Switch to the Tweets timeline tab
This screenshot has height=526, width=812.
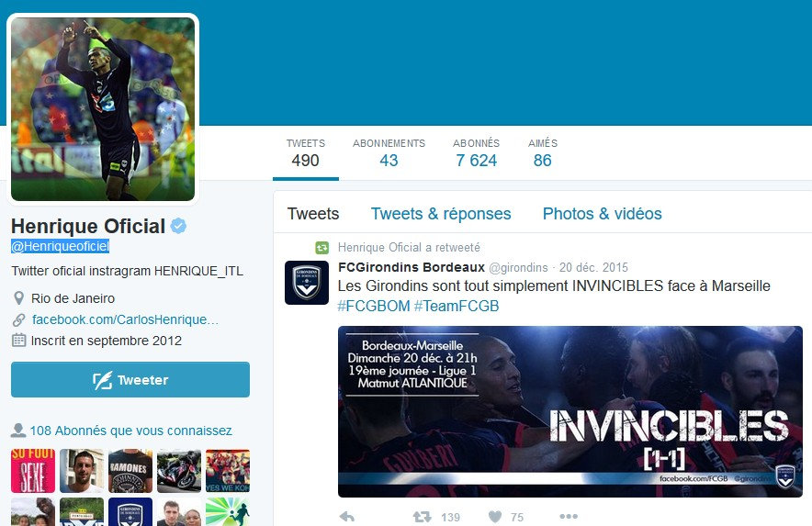coord(313,213)
